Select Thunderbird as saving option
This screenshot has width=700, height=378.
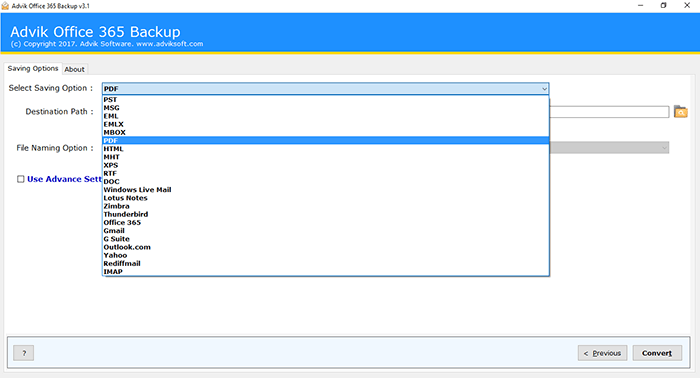(x=325, y=214)
